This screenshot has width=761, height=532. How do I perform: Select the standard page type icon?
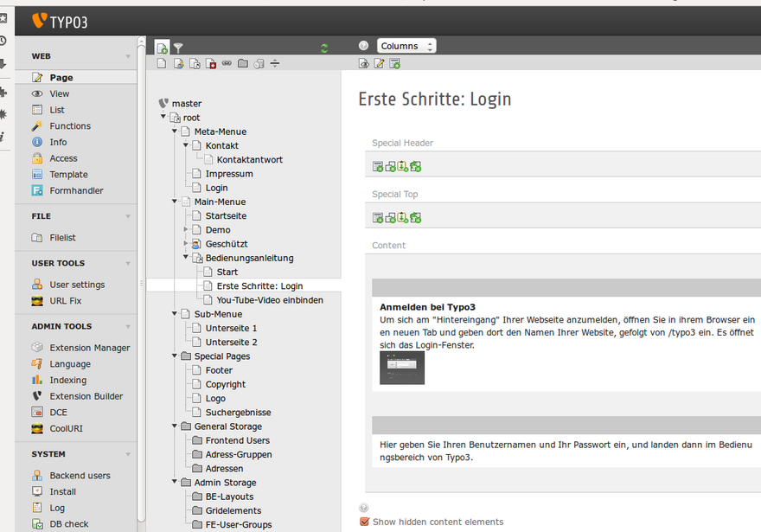[x=162, y=64]
